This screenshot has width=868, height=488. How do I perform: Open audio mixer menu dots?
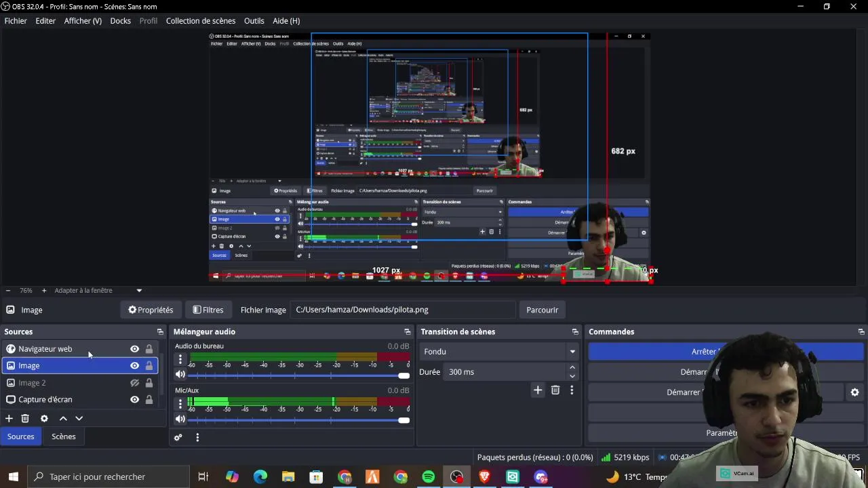197,438
